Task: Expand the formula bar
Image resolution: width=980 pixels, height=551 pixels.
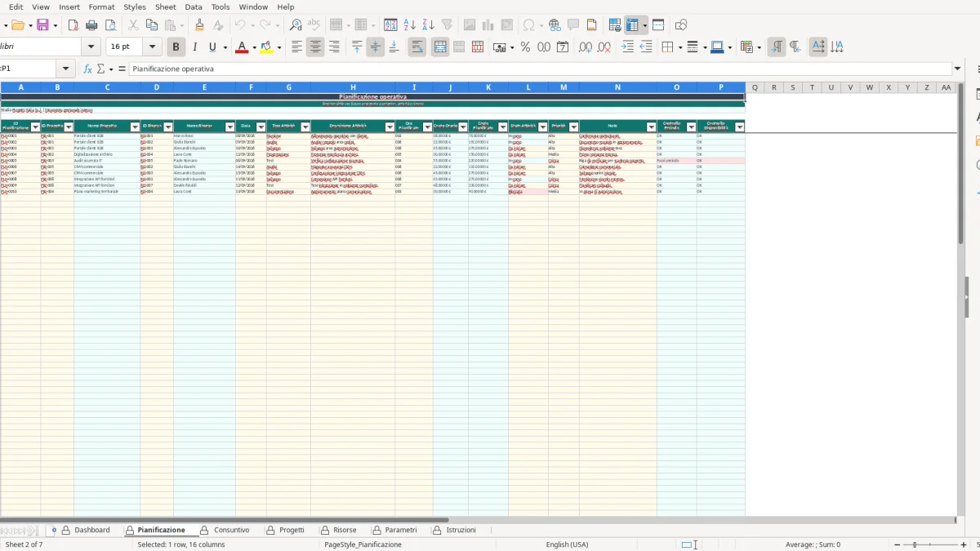Action: point(957,69)
